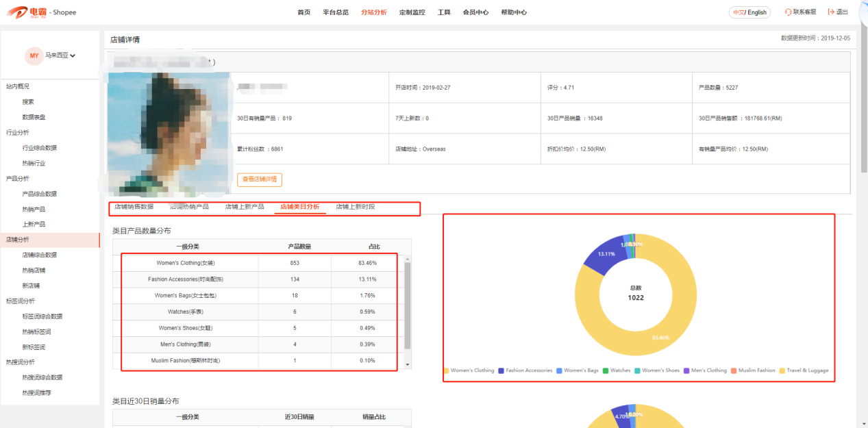Open 热销产品 in the sidebar

pyautogui.click(x=34, y=209)
